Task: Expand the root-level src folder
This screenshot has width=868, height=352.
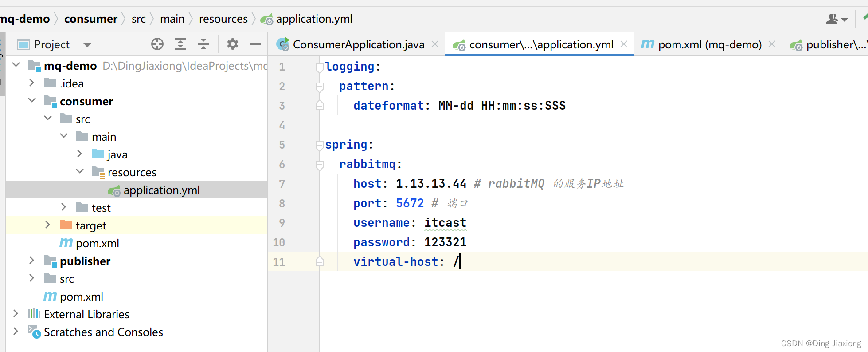Action: tap(31, 278)
